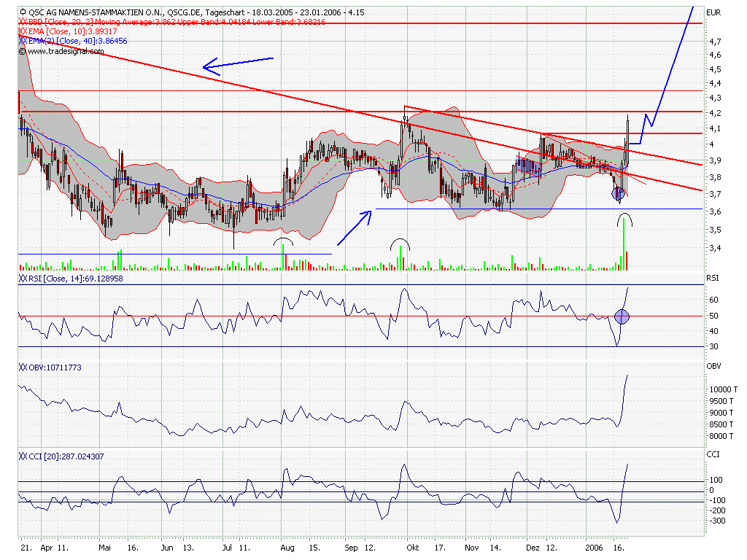
Task: Click the 17. date label after Okt
Action: click(x=439, y=548)
